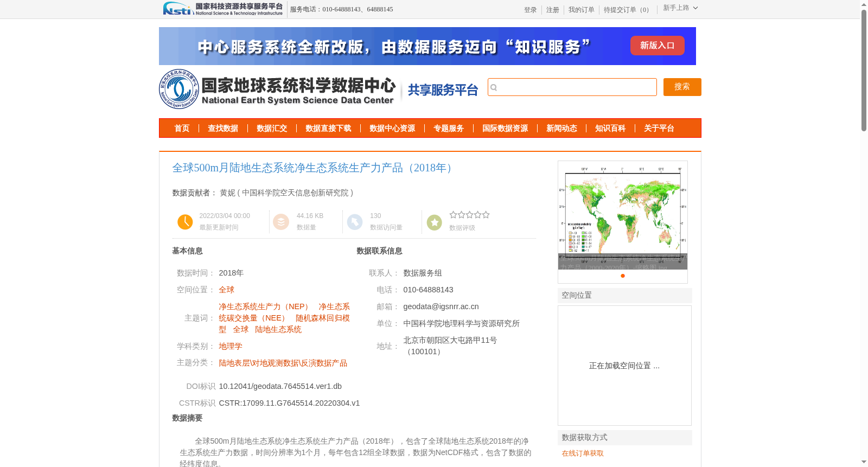The height and width of the screenshot is (467, 868).
Task: Click organization 中国科学院地理科学与资源研究所
Action: point(461,323)
